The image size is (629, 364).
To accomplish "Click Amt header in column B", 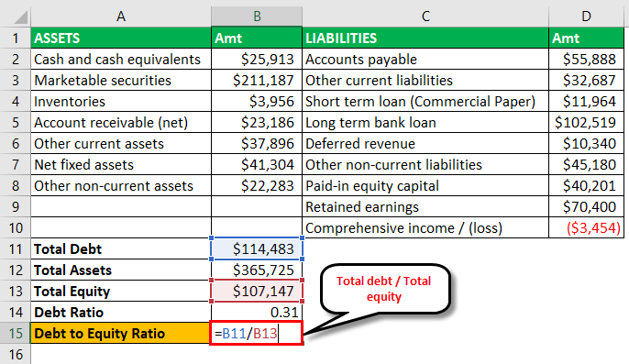I will pos(257,39).
